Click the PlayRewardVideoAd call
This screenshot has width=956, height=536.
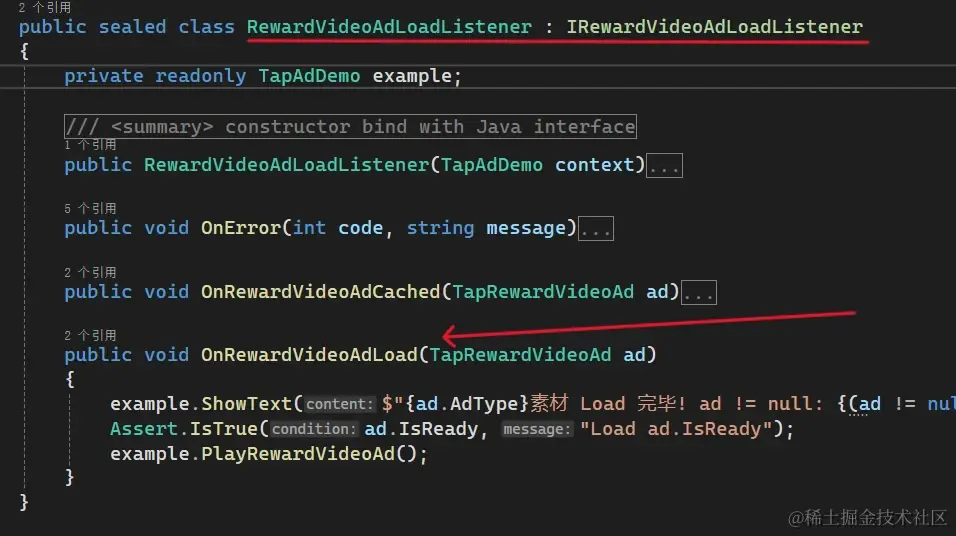(x=298, y=454)
